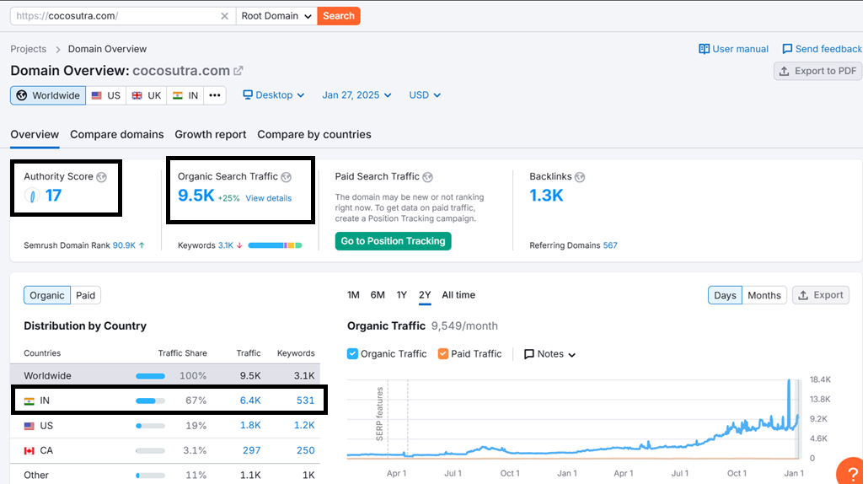Screen dimensions: 868x484
Task: Click the Keywords 3.1K value link
Action: point(225,245)
